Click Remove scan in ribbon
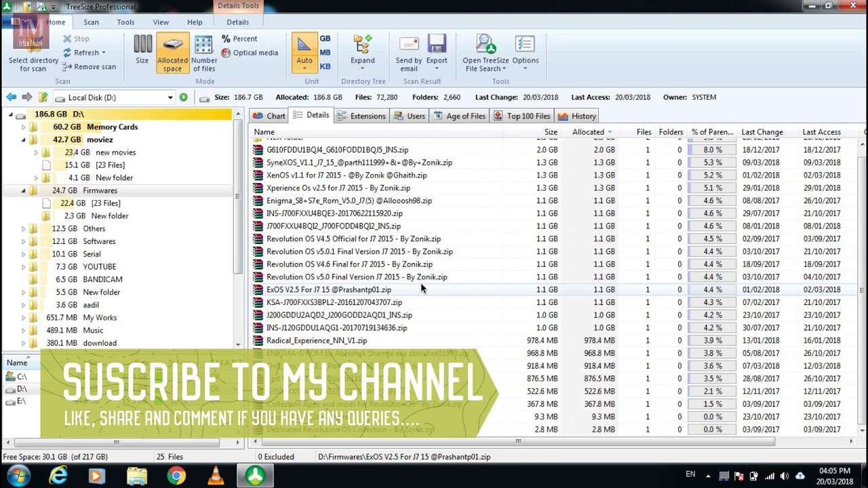The image size is (868, 488). pyautogui.click(x=90, y=66)
